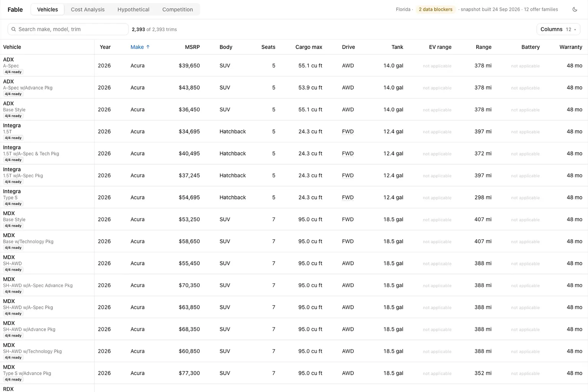Sort by the Body column header
The image size is (588, 392).
pyautogui.click(x=226, y=47)
